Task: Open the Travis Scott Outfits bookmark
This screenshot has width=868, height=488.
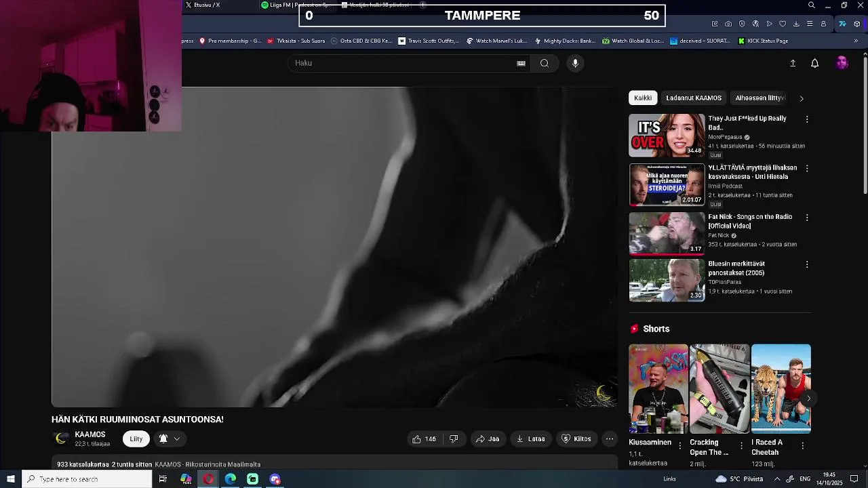Action: pos(429,41)
